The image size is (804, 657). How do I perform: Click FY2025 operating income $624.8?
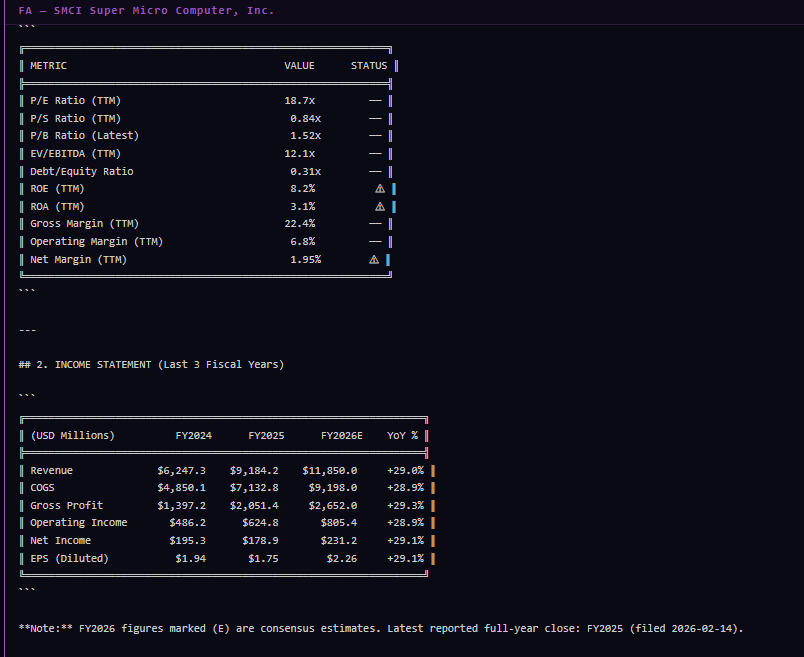point(260,523)
